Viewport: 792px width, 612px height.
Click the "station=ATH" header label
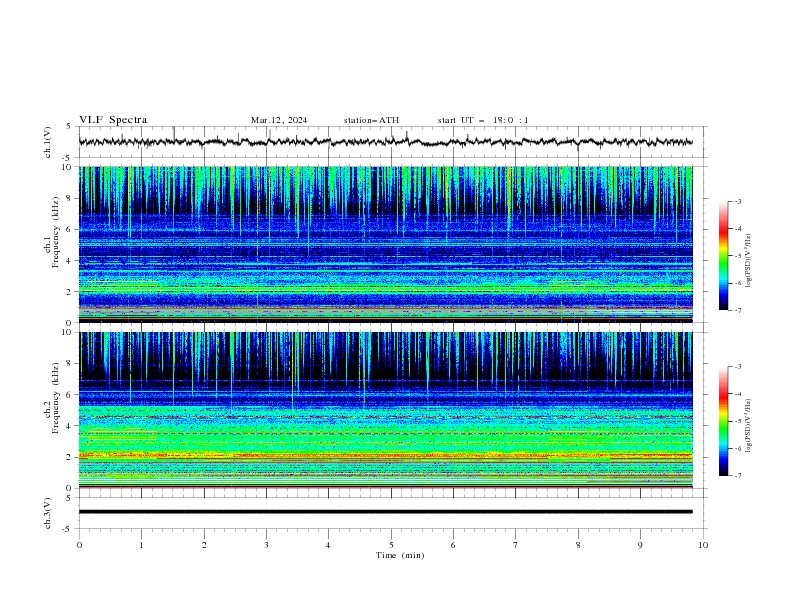pyautogui.click(x=371, y=120)
